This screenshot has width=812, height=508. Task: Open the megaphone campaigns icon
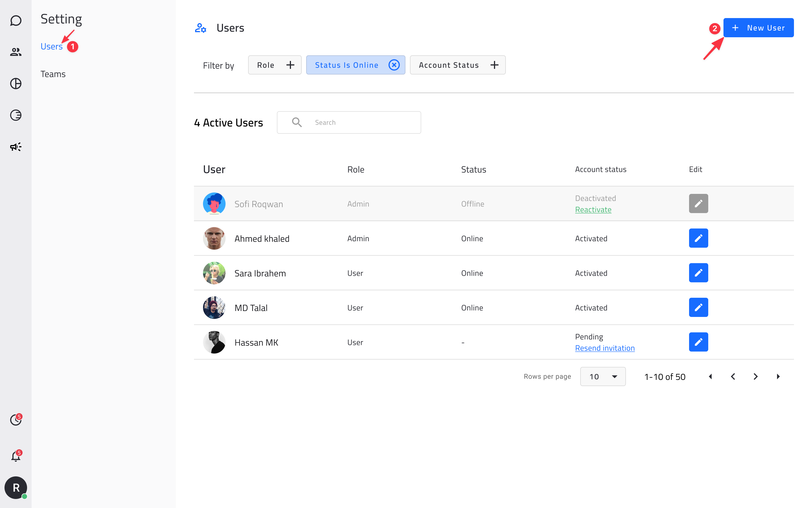tap(16, 147)
